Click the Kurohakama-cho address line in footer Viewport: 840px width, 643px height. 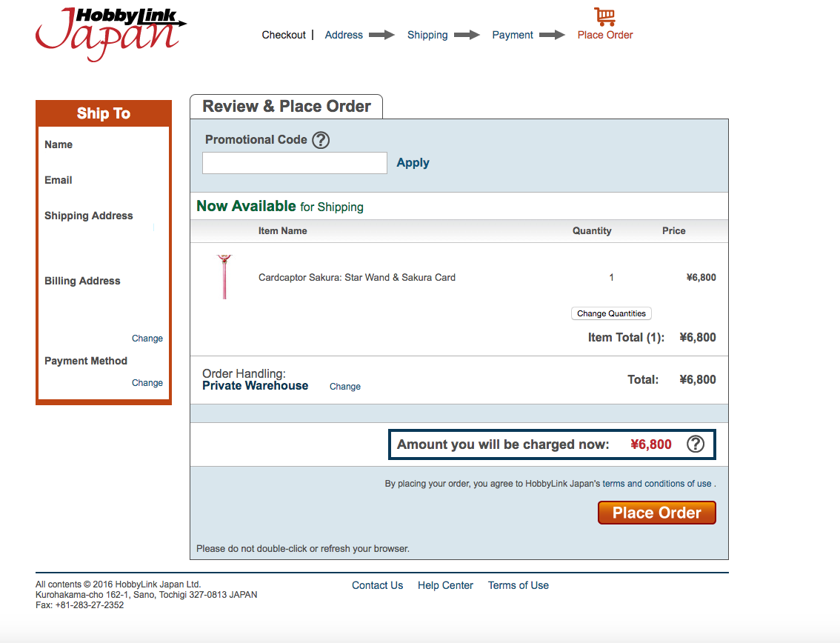coord(146,595)
